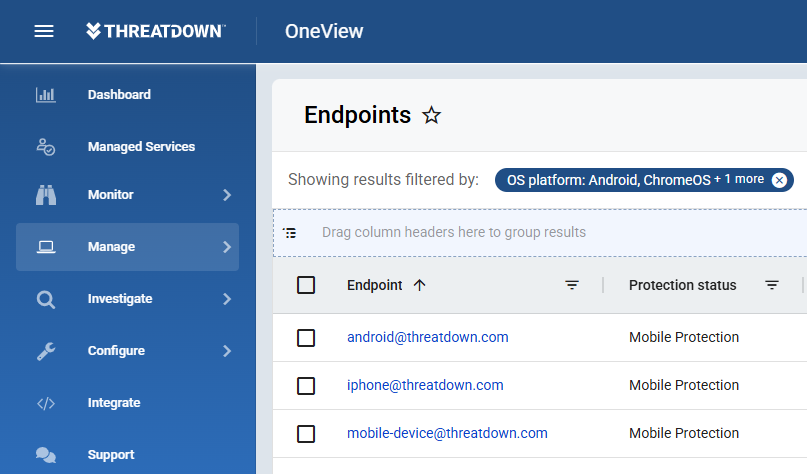Click Mobile Protection in android@threatdown.com row
Viewport: 807px width, 474px height.
(x=684, y=337)
